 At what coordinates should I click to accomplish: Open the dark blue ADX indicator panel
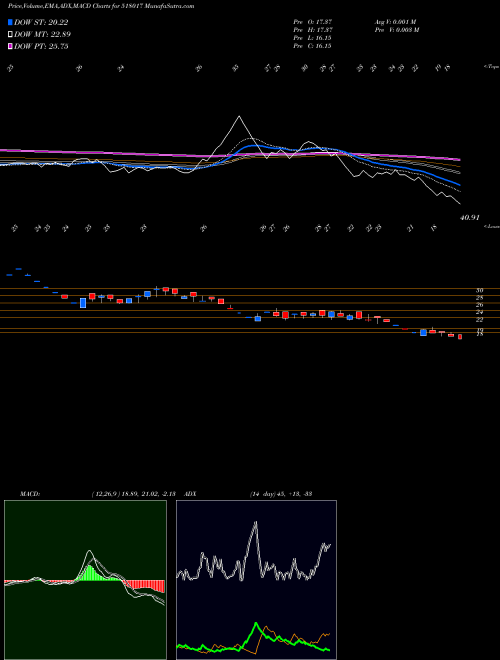coord(256,580)
